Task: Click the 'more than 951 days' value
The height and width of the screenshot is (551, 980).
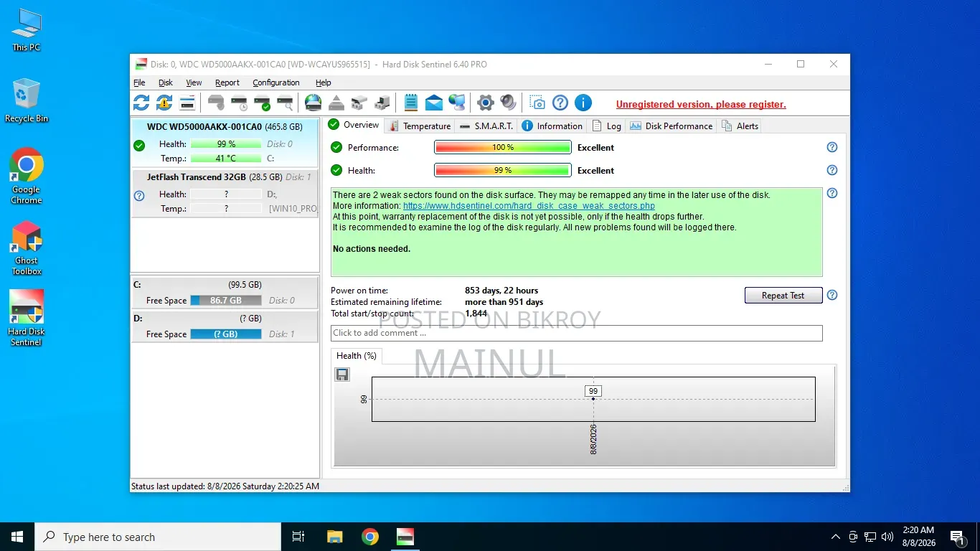Action: point(504,302)
